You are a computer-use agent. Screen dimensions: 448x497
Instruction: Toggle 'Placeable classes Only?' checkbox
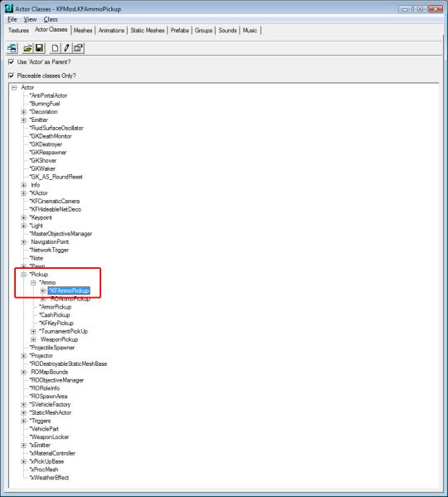click(x=12, y=76)
